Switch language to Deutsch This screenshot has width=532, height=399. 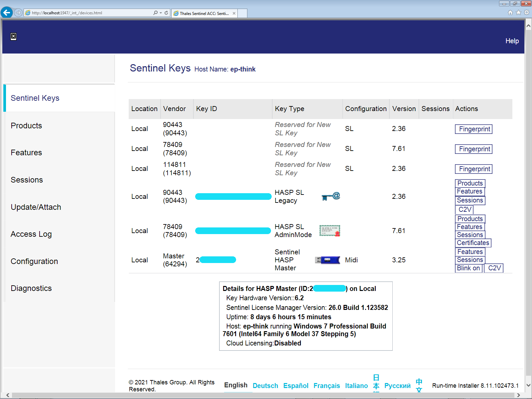(x=265, y=386)
